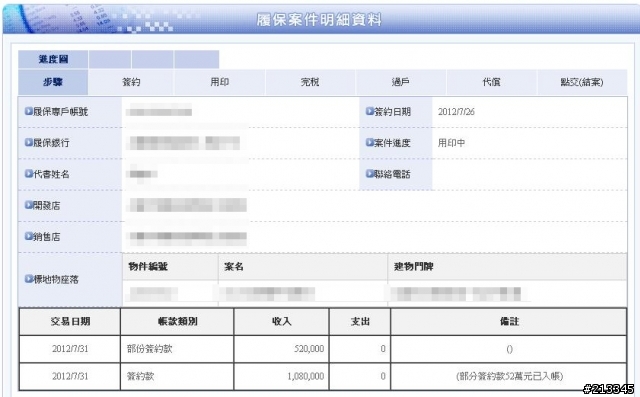Image resolution: width=640 pixels, height=397 pixels.
Task: Click the arrow icon beside 案件進度
Action: 370,142
